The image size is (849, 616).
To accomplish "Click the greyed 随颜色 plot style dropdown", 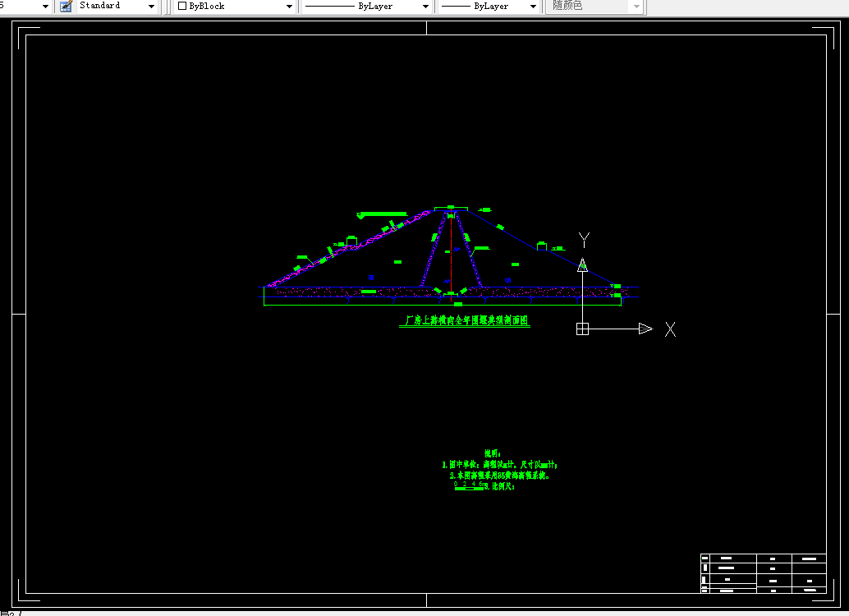I will click(x=595, y=6).
